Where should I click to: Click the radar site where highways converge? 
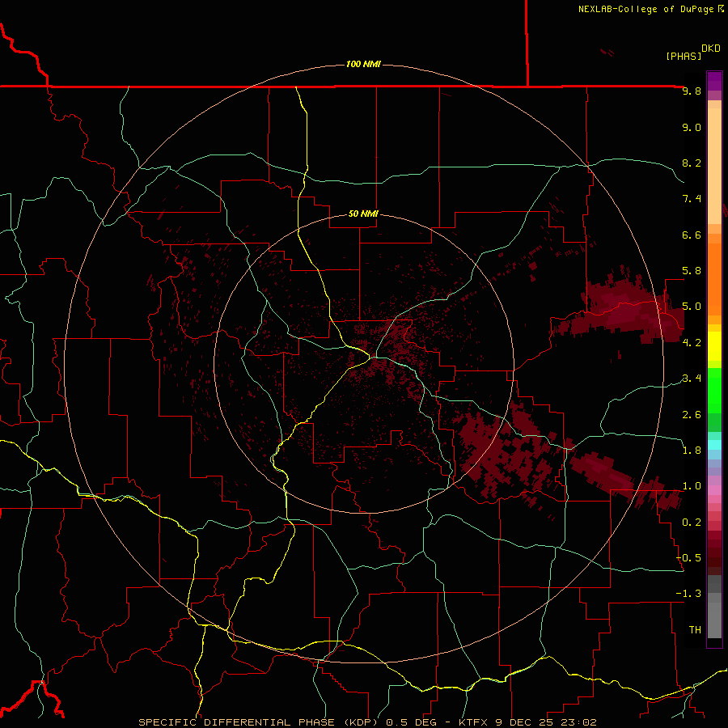pos(373,357)
